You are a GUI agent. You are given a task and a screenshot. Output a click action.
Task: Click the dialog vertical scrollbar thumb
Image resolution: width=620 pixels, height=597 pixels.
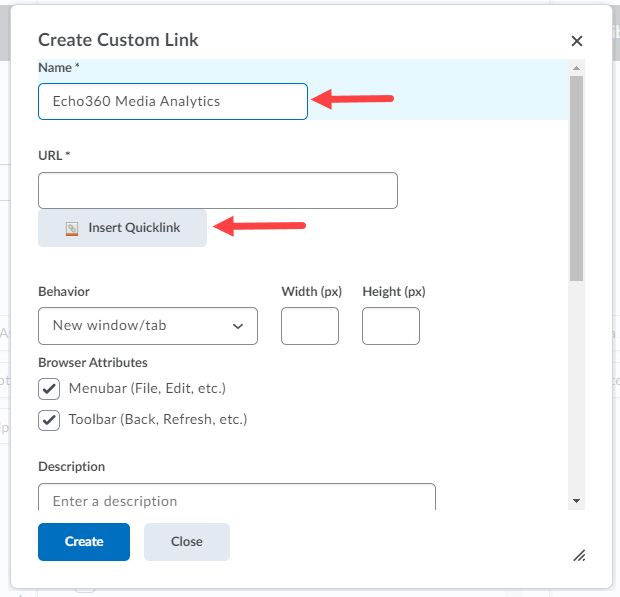click(x=577, y=178)
